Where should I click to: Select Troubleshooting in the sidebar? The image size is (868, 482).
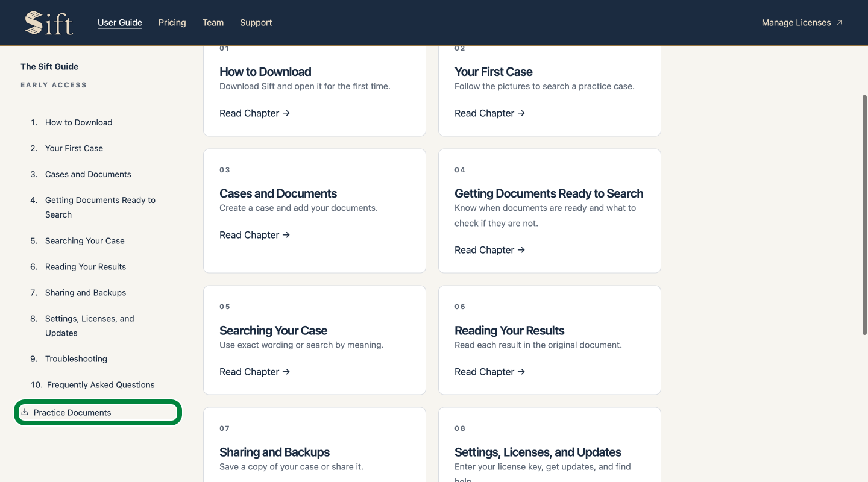(76, 358)
